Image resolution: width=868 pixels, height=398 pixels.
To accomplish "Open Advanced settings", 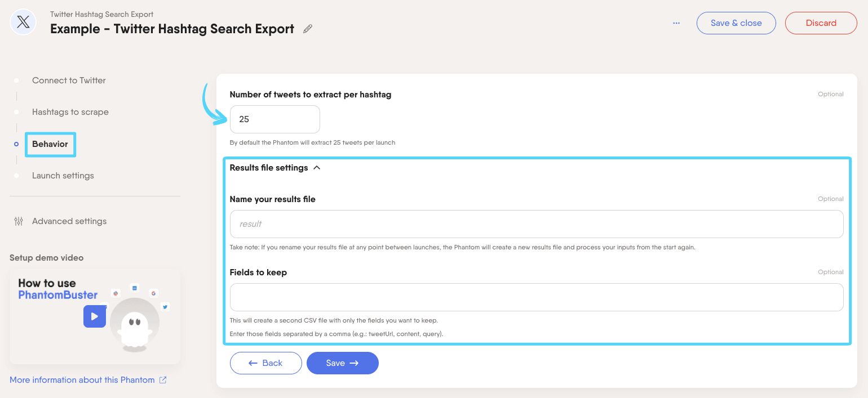I will (69, 221).
